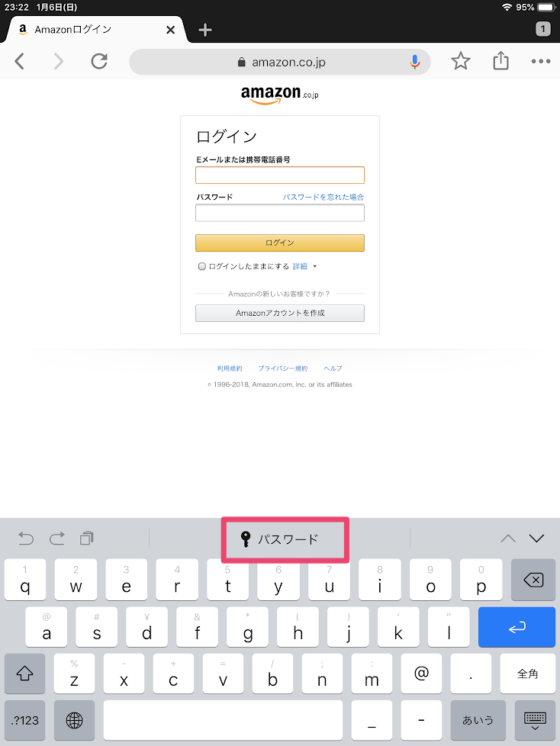Jump to next field with down chevron
The height and width of the screenshot is (746, 560).
536,538
